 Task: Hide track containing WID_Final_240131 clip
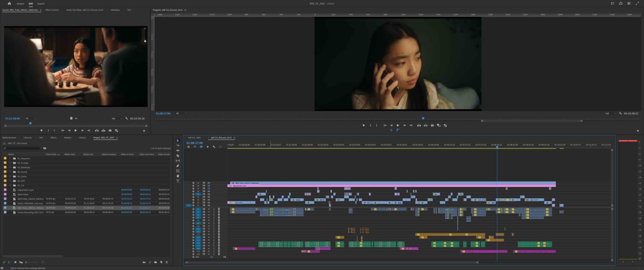[209, 183]
